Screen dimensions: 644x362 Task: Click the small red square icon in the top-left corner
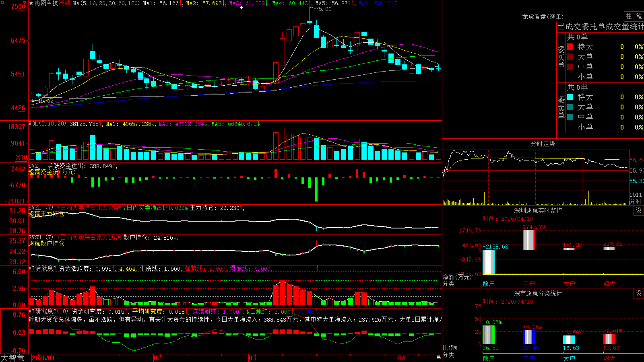pos(2,2)
